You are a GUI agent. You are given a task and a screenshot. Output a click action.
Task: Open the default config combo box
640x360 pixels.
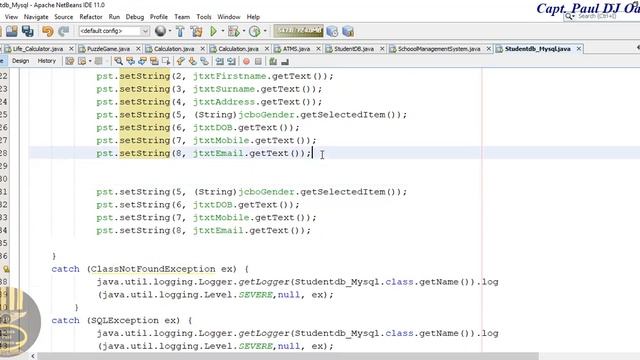pos(114,31)
